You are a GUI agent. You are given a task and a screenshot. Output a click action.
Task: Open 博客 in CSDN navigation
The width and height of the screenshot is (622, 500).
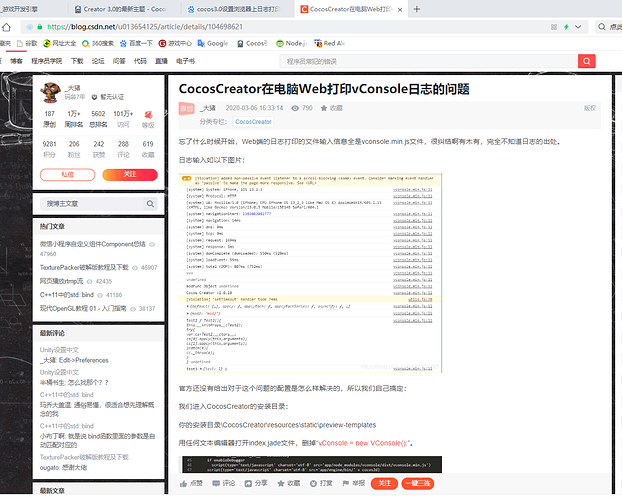16,61
